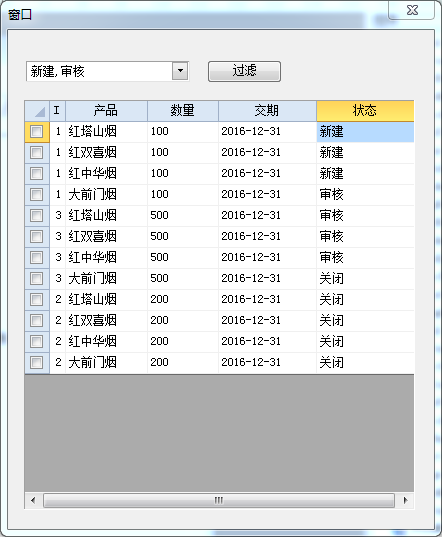Tick checkbox for 大前门烟 row with quantity 100
442x537 pixels.
tap(36, 195)
